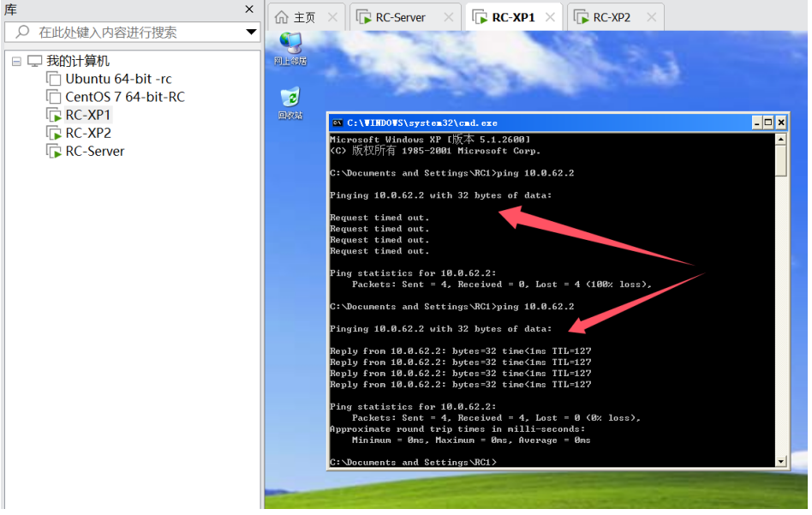Select Ubuntu 64-bit -rc in the library
This screenshot has width=812, height=515.
[118, 79]
